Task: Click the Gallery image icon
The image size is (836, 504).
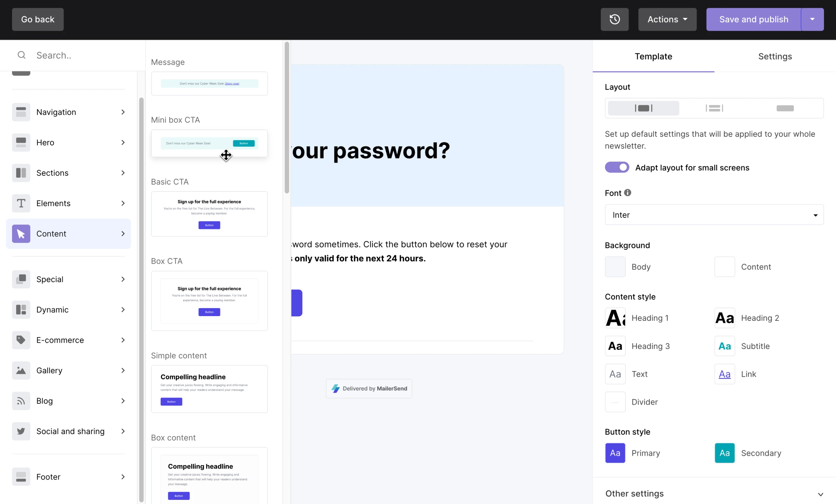Action: (x=21, y=370)
